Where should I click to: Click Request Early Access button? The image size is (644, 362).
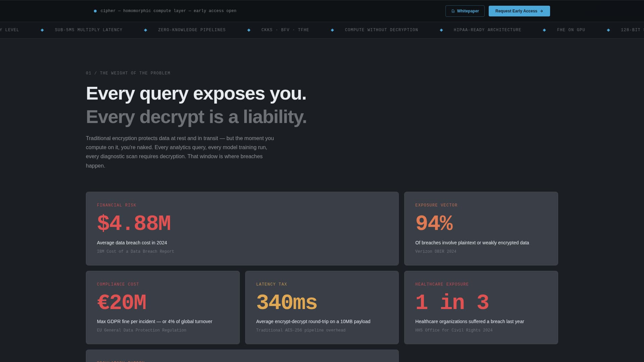point(519,11)
